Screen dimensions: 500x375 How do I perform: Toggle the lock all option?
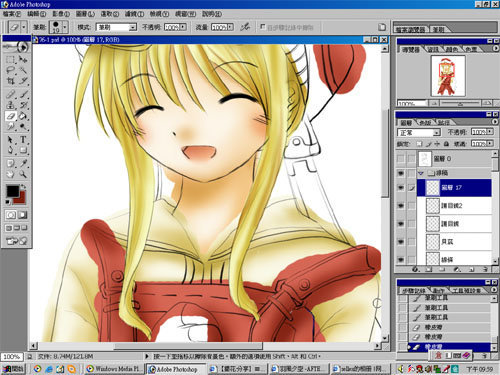(446, 144)
